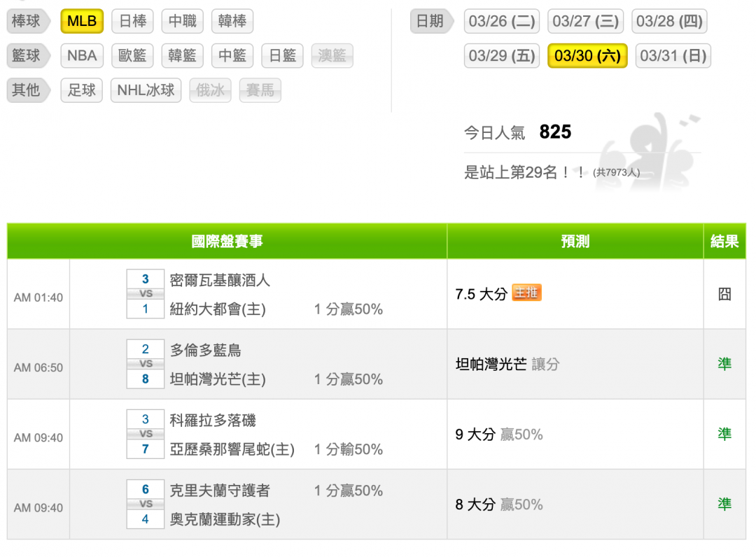Switch to 日棒 league tab
Screen dimensions: 756x557
point(132,21)
